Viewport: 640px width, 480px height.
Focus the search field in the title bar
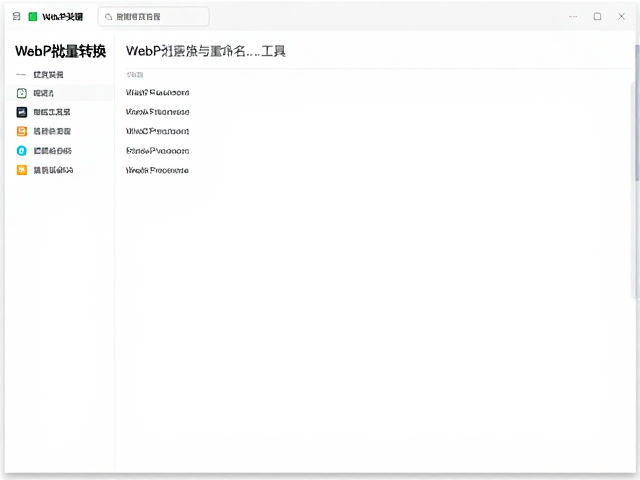[153, 17]
